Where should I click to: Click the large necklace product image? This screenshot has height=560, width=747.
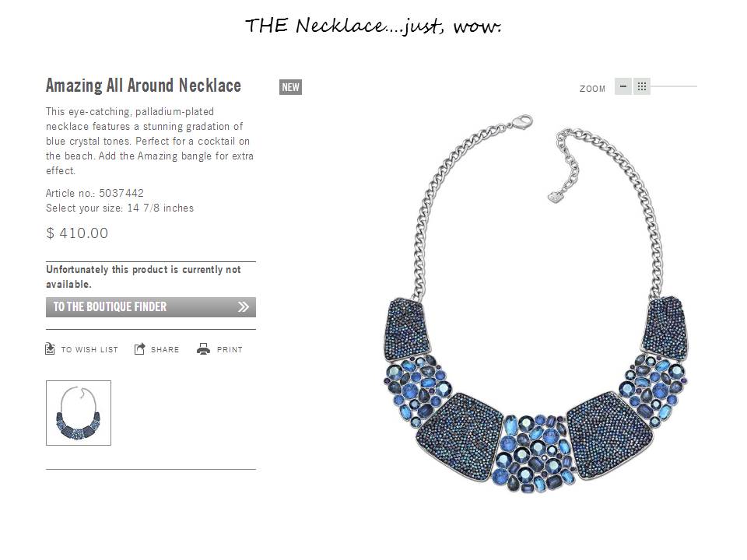tap(535, 305)
